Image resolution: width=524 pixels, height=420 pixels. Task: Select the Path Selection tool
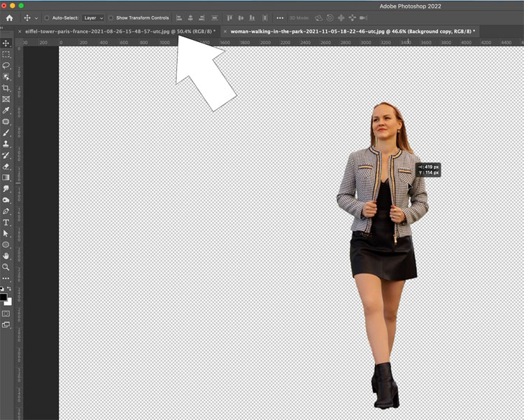click(6, 234)
